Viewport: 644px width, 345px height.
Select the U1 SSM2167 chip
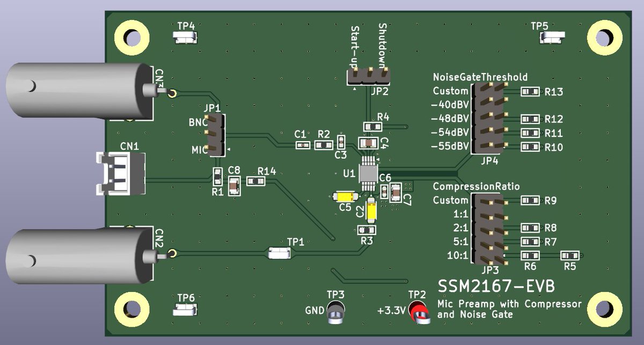click(x=368, y=173)
